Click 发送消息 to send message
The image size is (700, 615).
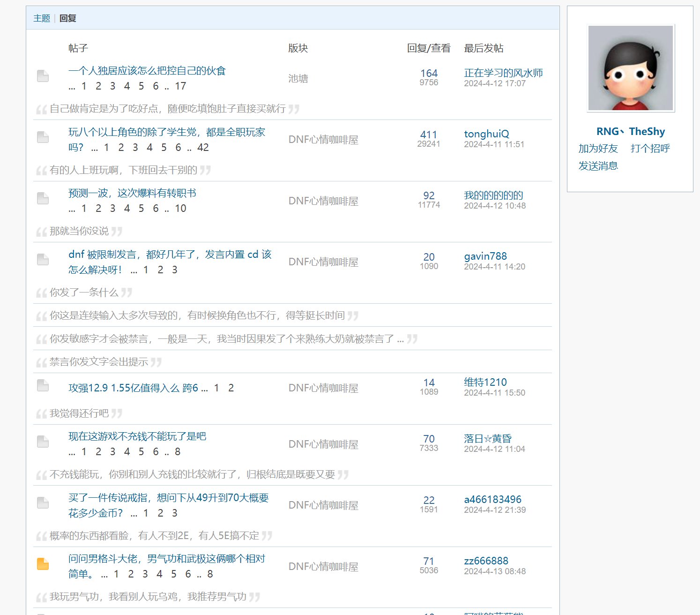coord(598,166)
